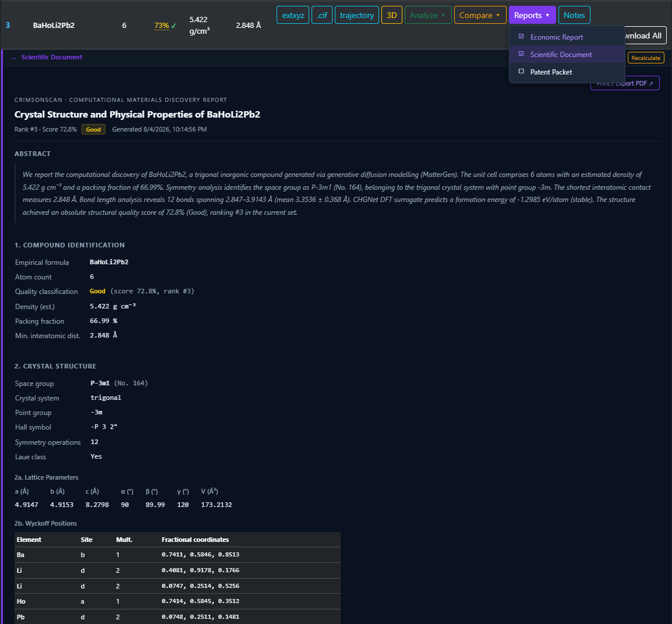
Task: Click the 2.848 Å distance in the top row
Action: (249, 25)
